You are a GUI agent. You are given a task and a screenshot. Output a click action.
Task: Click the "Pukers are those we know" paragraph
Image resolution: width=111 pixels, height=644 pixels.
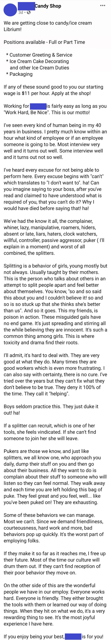pyautogui.click(x=55, y=477)
